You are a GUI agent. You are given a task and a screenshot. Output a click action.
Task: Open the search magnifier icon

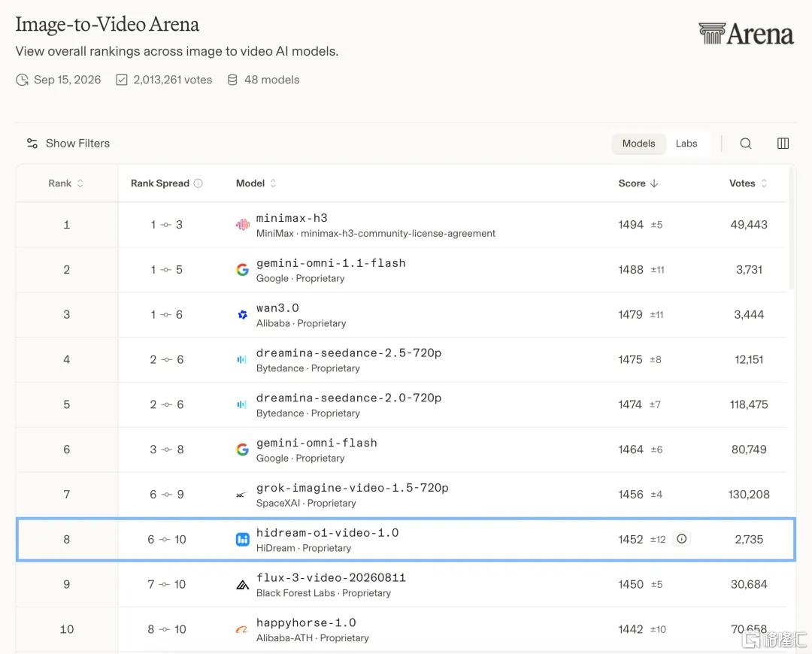click(x=745, y=144)
